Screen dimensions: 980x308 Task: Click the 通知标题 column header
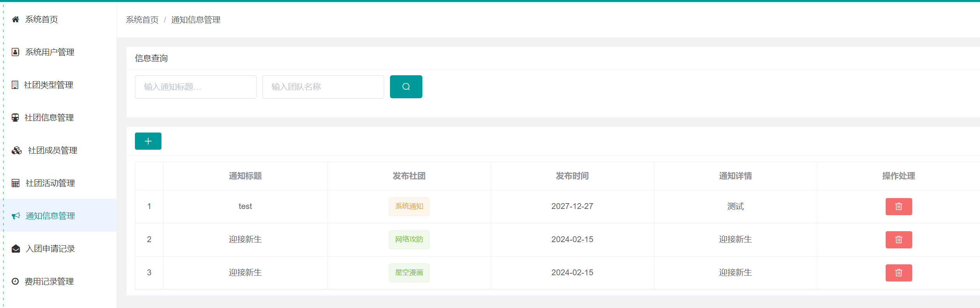pyautogui.click(x=245, y=176)
